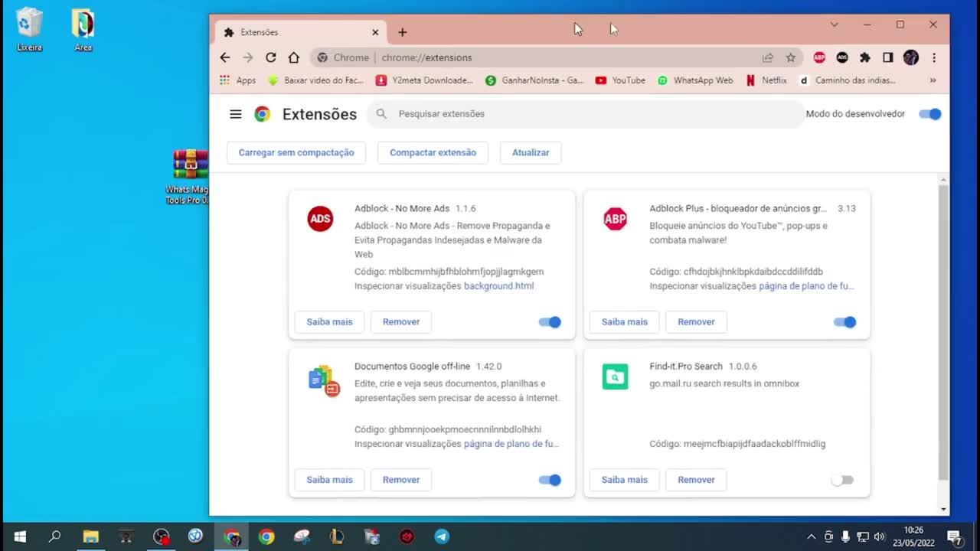Disable Adblock - No More Ads extension
The image size is (980, 551).
coord(550,322)
